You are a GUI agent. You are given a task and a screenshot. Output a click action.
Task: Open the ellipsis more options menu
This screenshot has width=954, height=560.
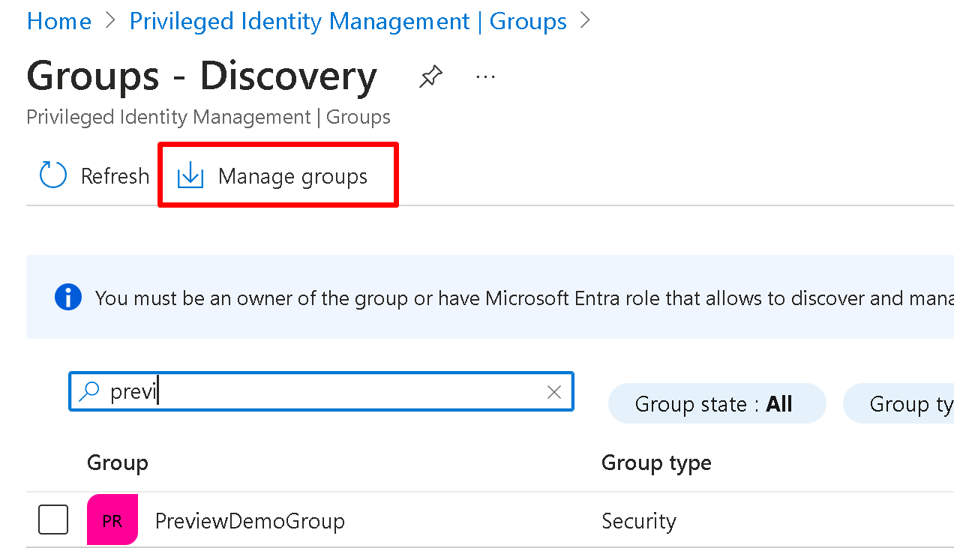(485, 76)
